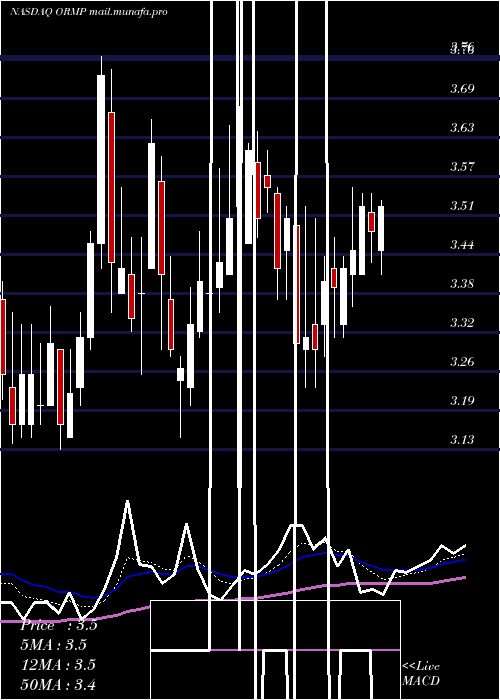The image size is (500, 700).
Task: Select the 3.26 price axis label
Action: [x=462, y=361]
